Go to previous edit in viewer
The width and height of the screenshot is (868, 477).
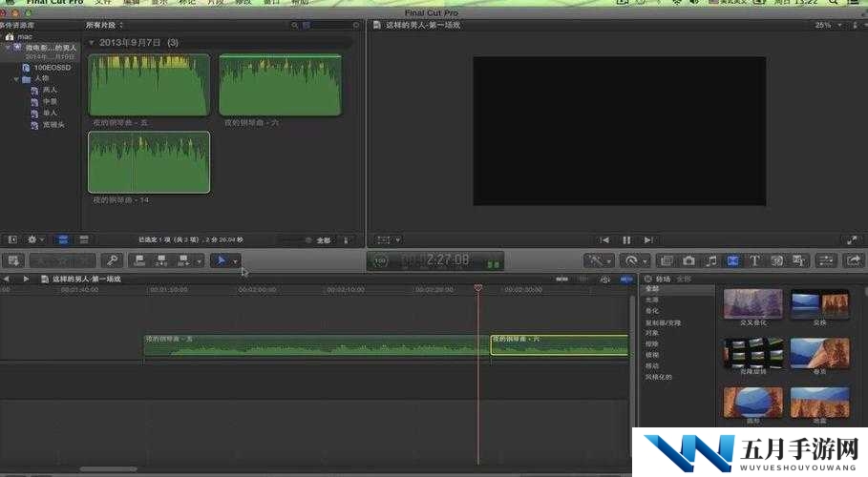(604, 239)
